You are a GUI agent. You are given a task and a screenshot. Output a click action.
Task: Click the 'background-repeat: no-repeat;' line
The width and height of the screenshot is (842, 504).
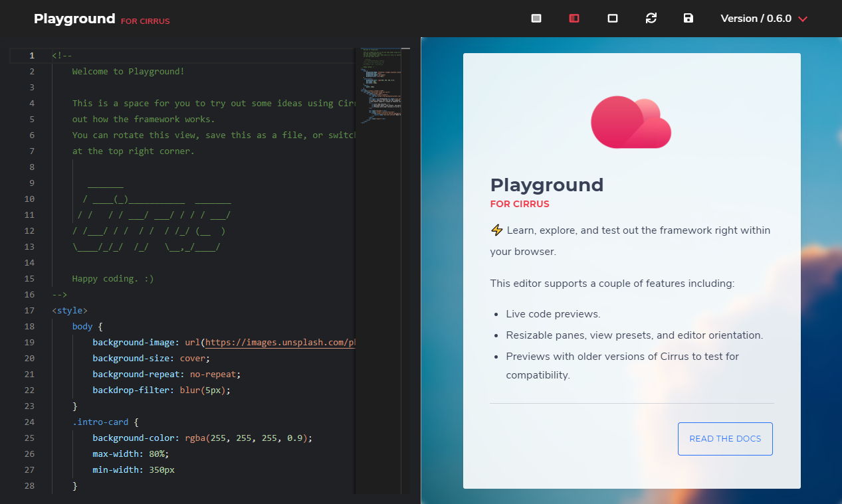tap(167, 375)
